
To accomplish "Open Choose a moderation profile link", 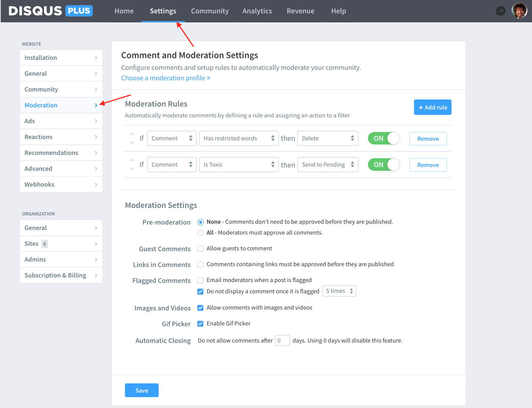I will (165, 78).
